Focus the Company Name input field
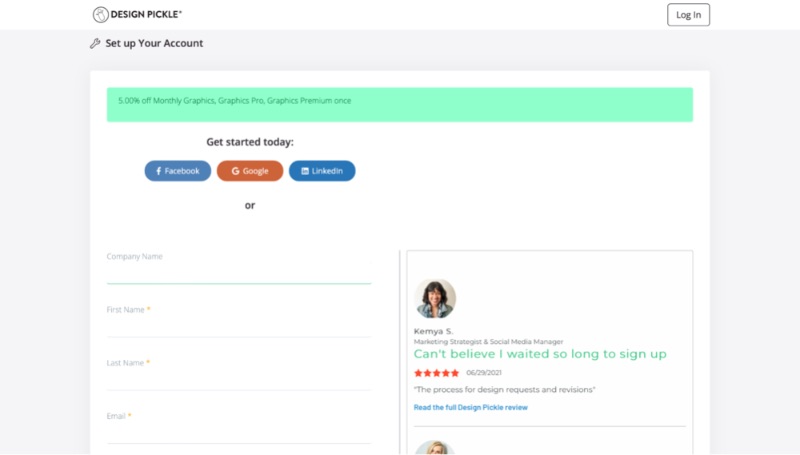800x455 pixels. (x=239, y=274)
